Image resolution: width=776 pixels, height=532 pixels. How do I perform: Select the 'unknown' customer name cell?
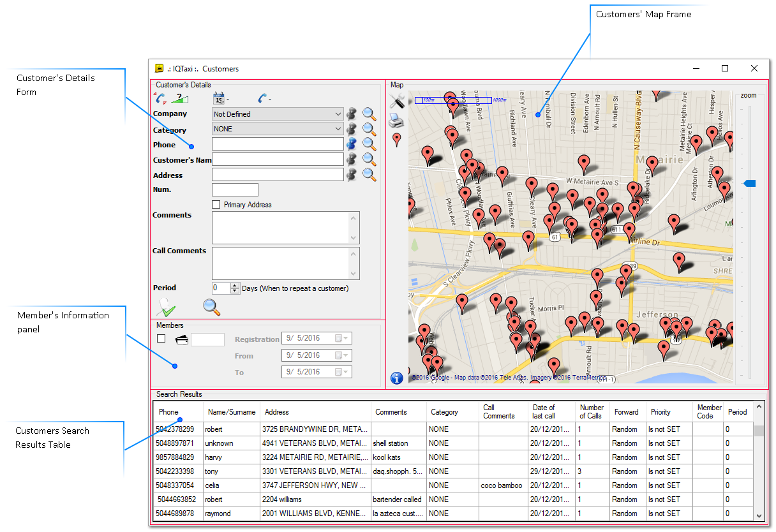point(232,443)
